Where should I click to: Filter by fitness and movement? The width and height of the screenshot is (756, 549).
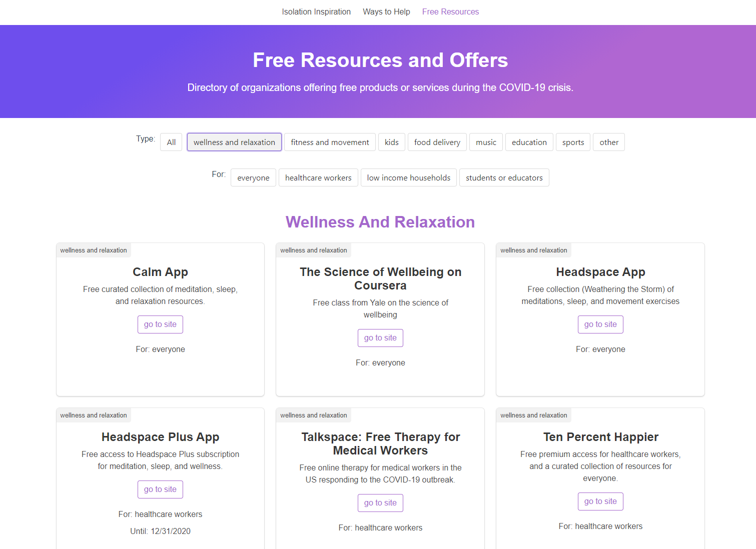[x=330, y=142]
